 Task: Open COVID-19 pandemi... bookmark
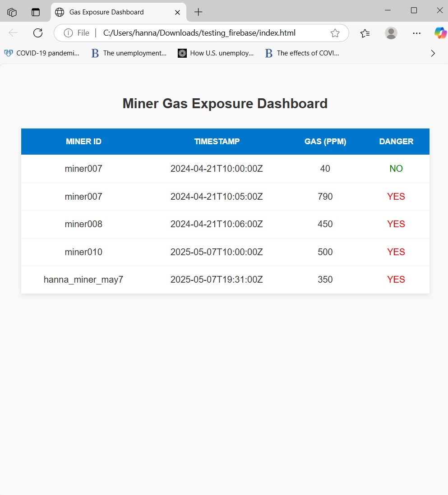[42, 53]
